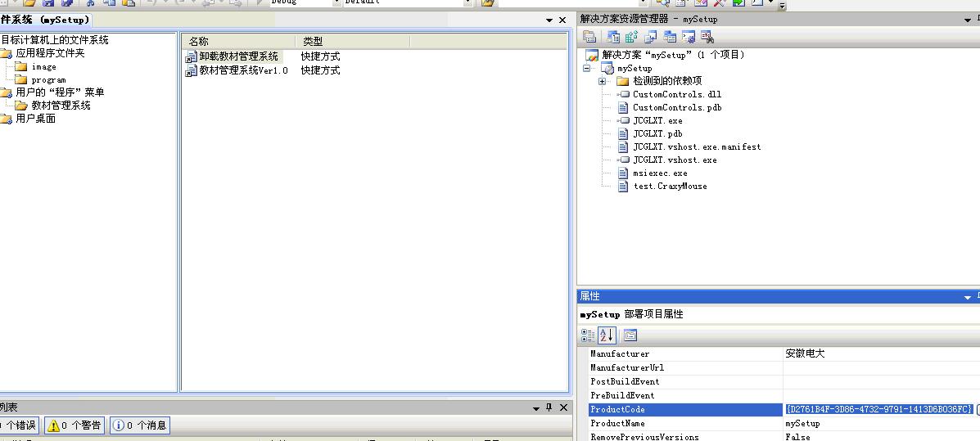Open the Launch Conditions Editor icon

[707, 37]
